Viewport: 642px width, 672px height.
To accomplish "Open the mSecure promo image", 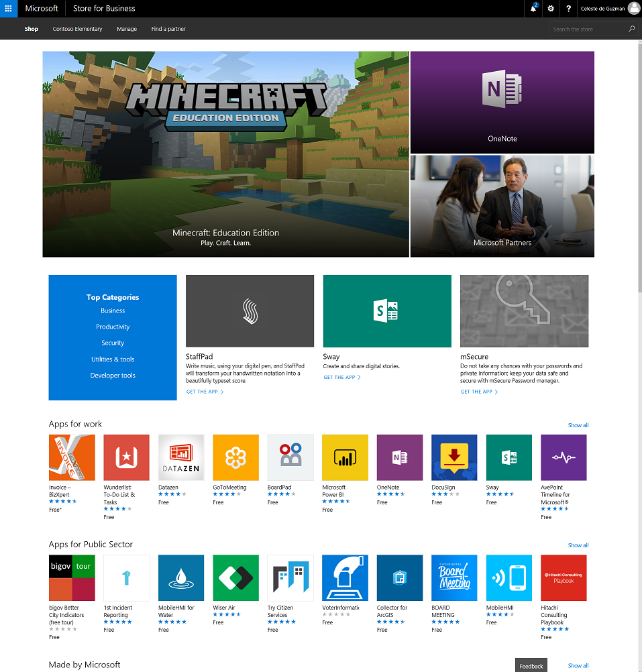I will pos(524,311).
